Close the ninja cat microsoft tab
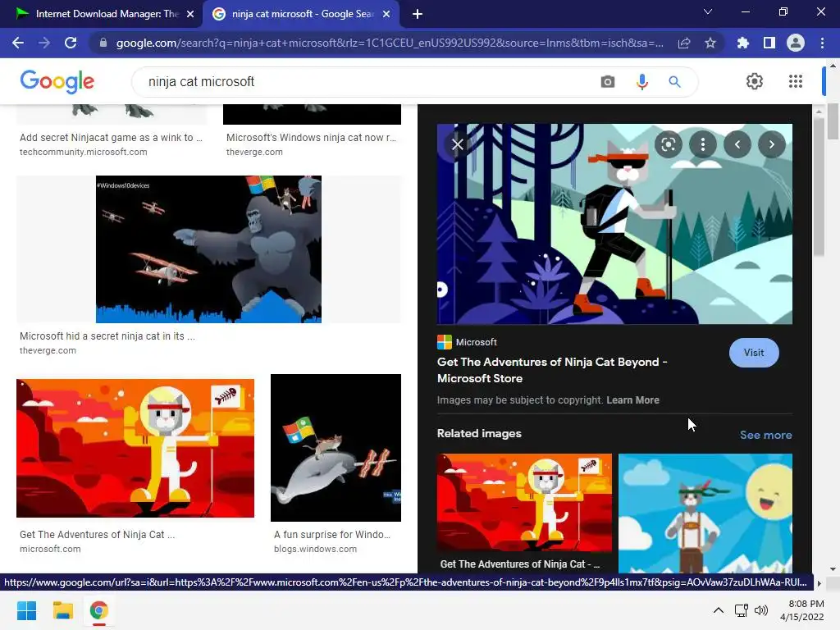This screenshot has width=840, height=630. tap(386, 14)
